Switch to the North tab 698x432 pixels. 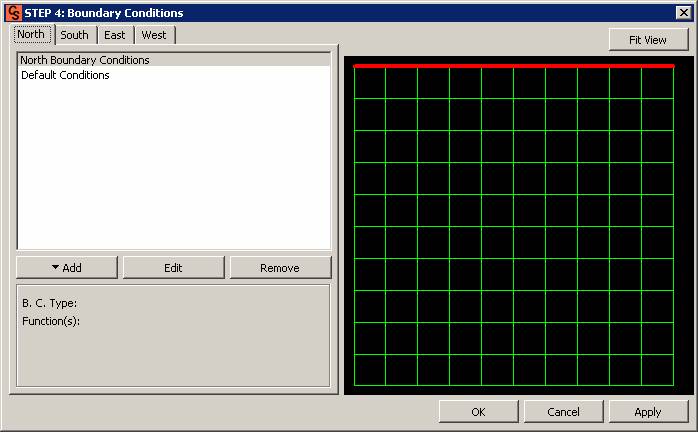[32, 34]
